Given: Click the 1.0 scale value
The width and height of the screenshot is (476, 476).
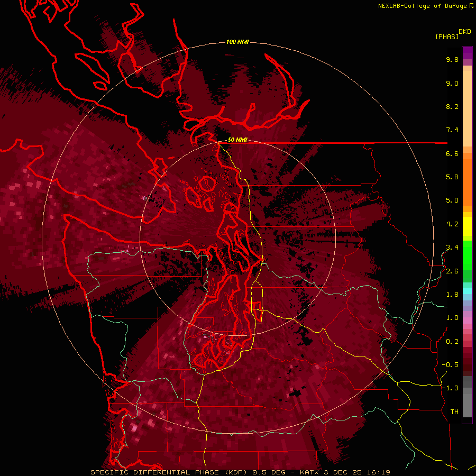Looking at the screenshot, I should pyautogui.click(x=452, y=318).
